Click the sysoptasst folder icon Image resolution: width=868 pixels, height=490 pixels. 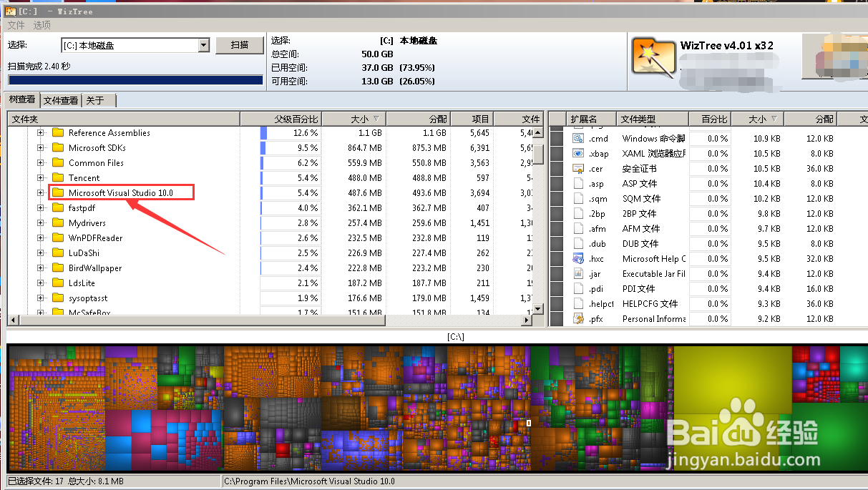point(58,298)
